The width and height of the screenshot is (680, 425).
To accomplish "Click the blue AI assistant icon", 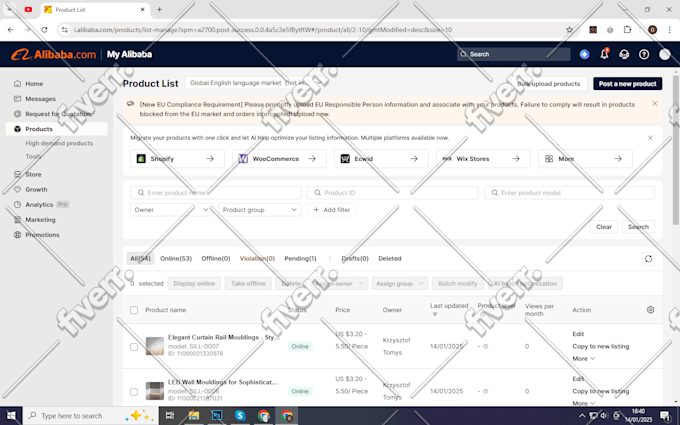I will (585, 54).
